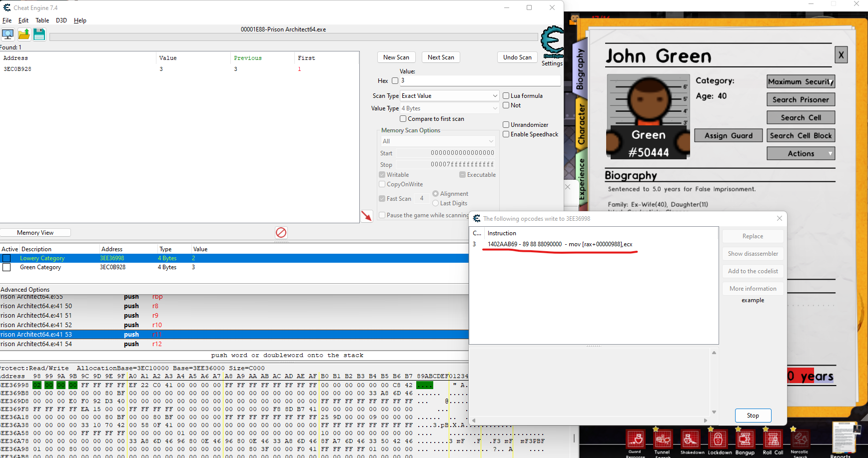
Task: Open the Table menu
Action: click(42, 20)
